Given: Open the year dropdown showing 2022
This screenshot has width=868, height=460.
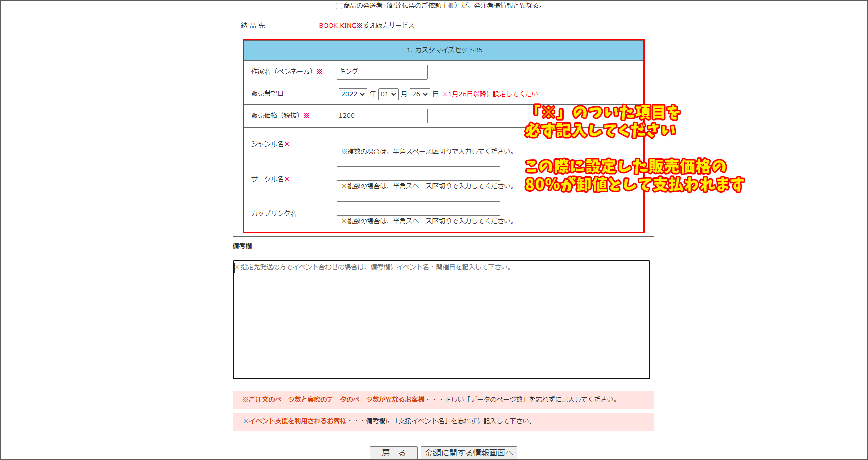Looking at the screenshot, I should coord(353,94).
